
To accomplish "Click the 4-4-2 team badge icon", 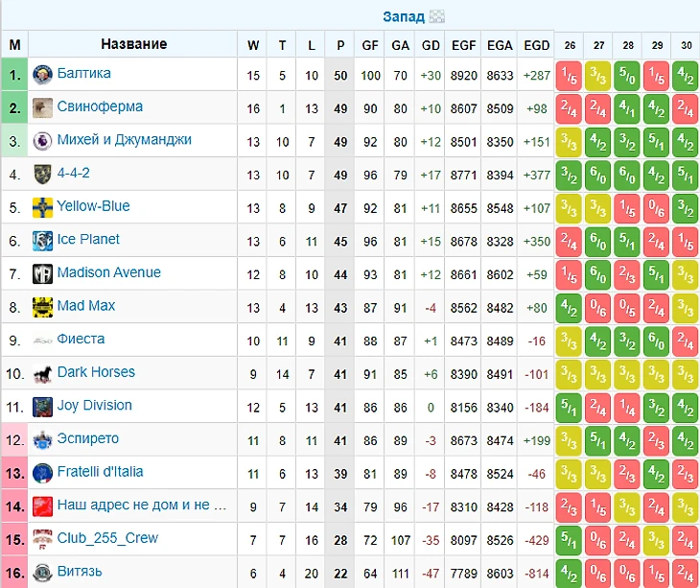I will tap(42, 174).
